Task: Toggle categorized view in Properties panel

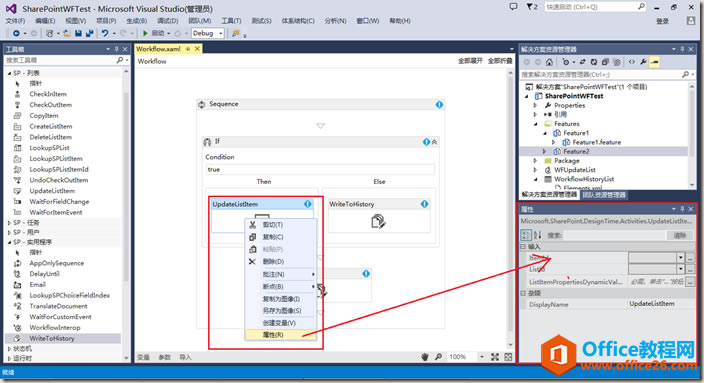Action: 526,235
